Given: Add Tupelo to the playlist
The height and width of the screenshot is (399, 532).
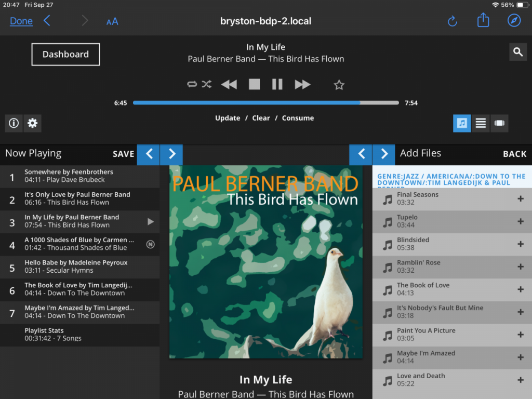Looking at the screenshot, I should [x=521, y=221].
